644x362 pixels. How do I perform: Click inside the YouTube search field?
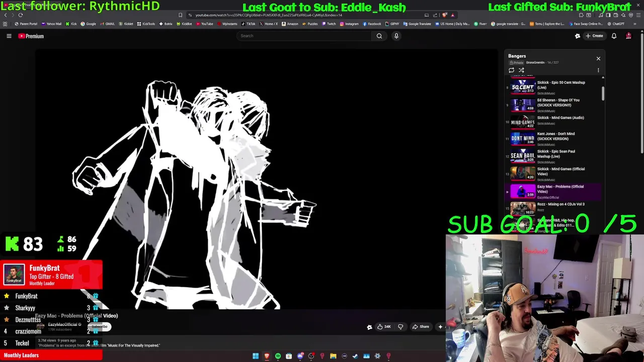pos(304,36)
